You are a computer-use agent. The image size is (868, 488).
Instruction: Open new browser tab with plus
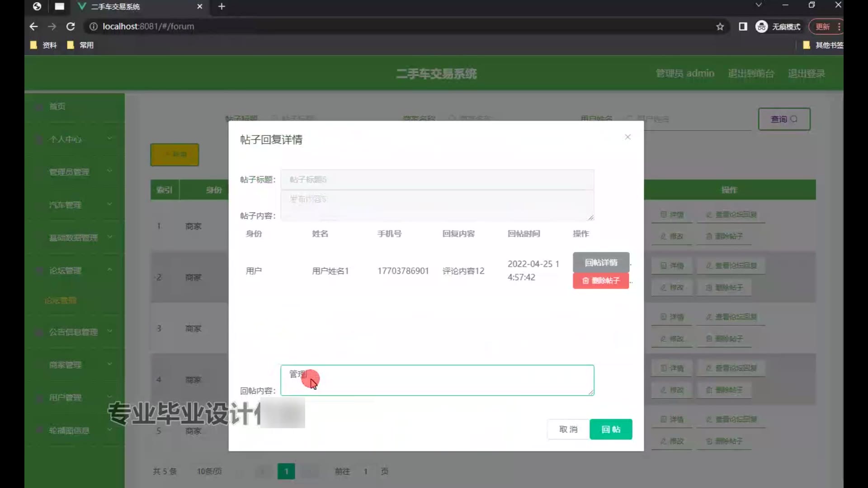[x=222, y=6]
